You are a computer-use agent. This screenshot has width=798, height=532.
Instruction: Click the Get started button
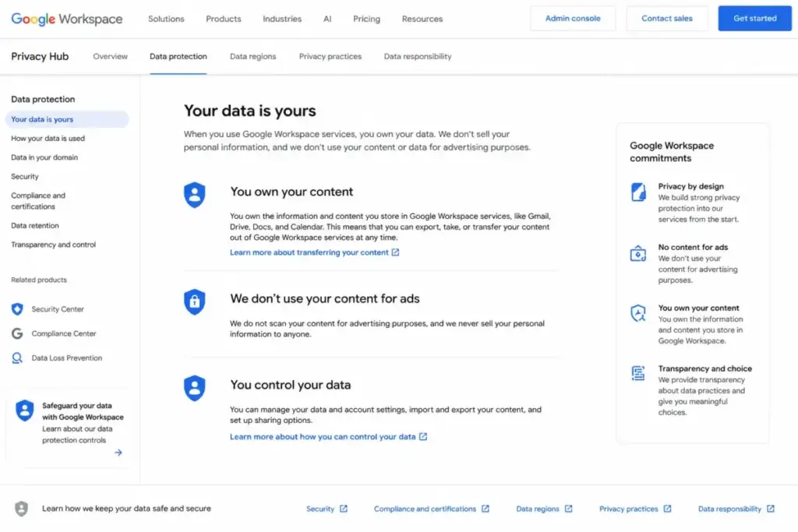pos(754,19)
